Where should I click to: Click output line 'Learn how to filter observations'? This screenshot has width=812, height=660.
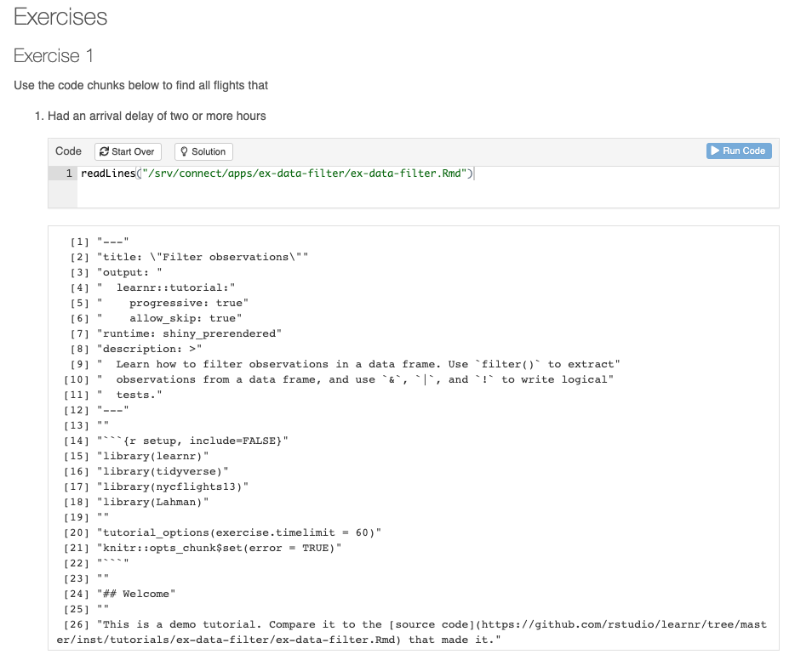(x=358, y=364)
